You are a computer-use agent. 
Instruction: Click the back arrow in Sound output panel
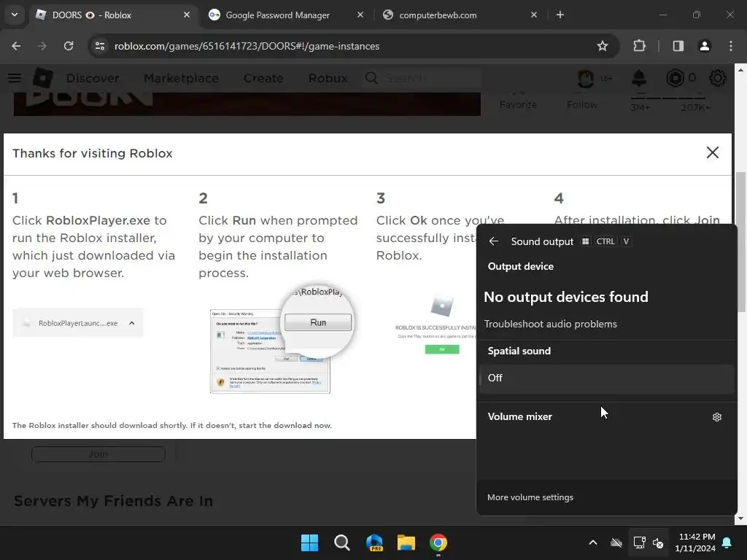tap(494, 241)
